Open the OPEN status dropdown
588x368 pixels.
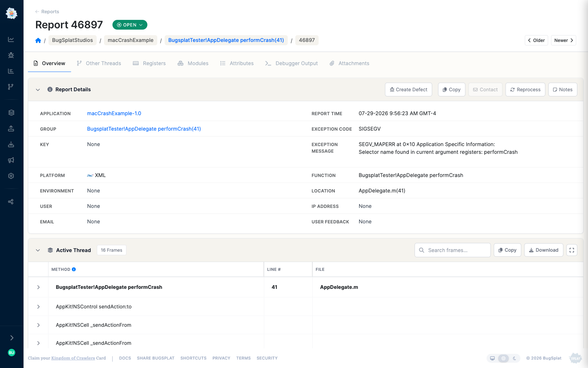(130, 25)
